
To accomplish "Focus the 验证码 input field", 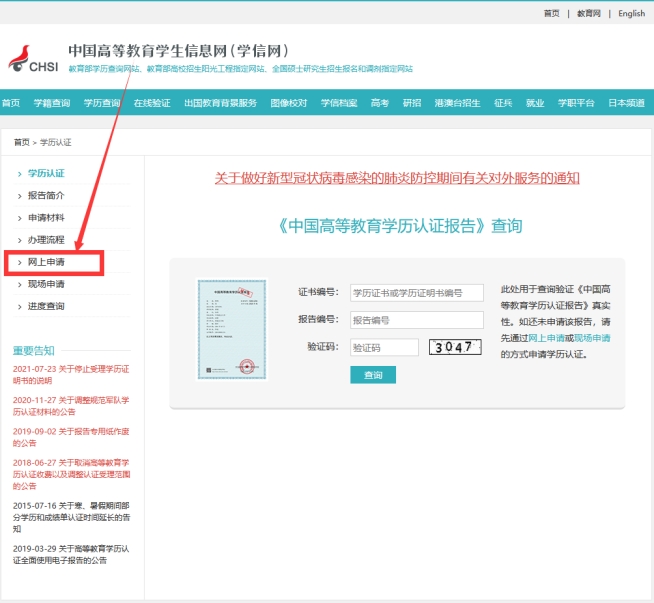I will click(x=384, y=347).
